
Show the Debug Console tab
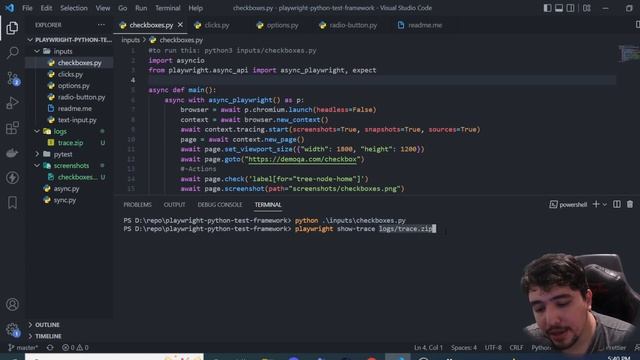(220, 204)
